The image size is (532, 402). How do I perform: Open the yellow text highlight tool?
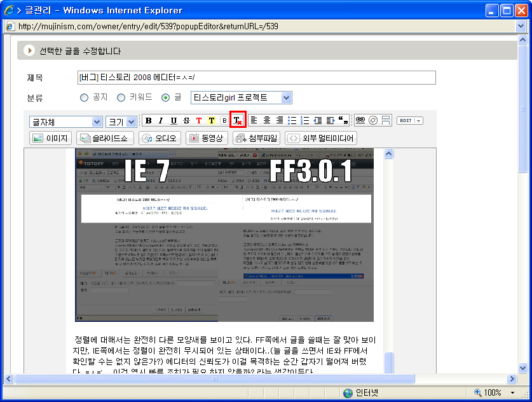212,120
